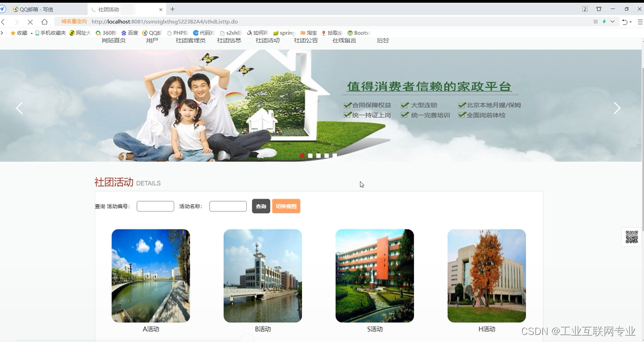
Task: Click the 活动名称 search input field
Action: pos(228,206)
